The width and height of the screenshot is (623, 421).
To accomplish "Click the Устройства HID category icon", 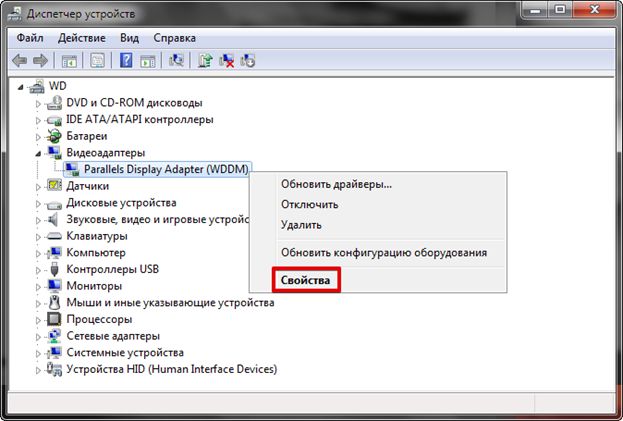I will [54, 369].
